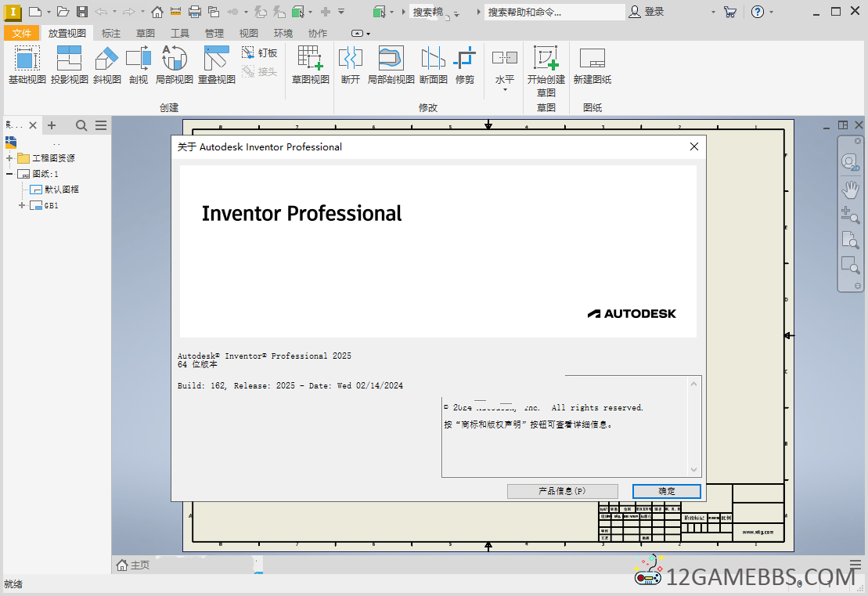
Task: Create a new file from quick access toolbar
Action: (x=35, y=12)
